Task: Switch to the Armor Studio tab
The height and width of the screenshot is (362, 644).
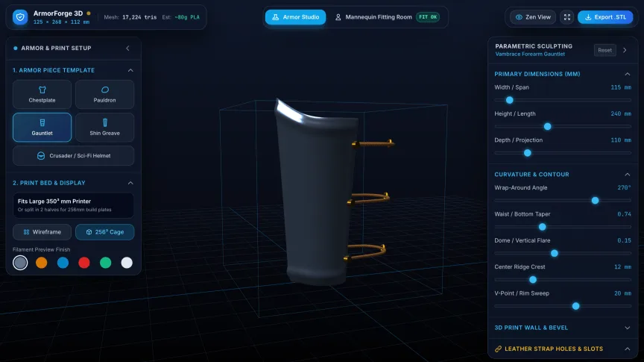Action: (295, 17)
